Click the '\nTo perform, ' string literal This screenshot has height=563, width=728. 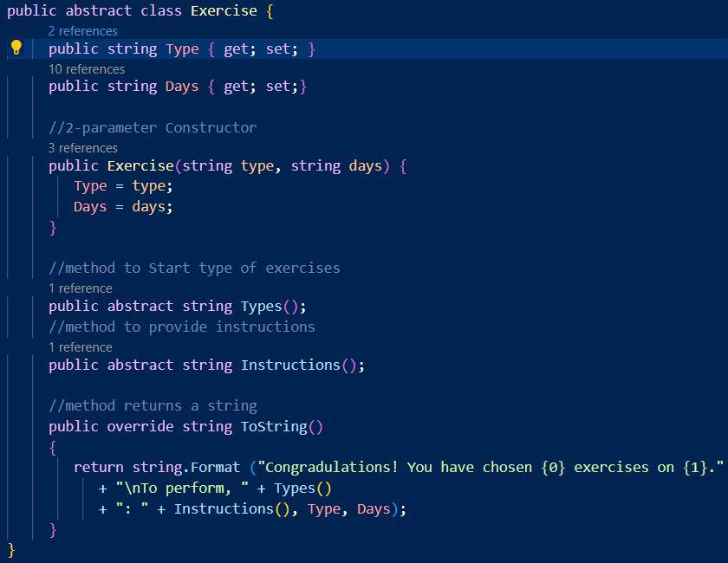(182, 489)
